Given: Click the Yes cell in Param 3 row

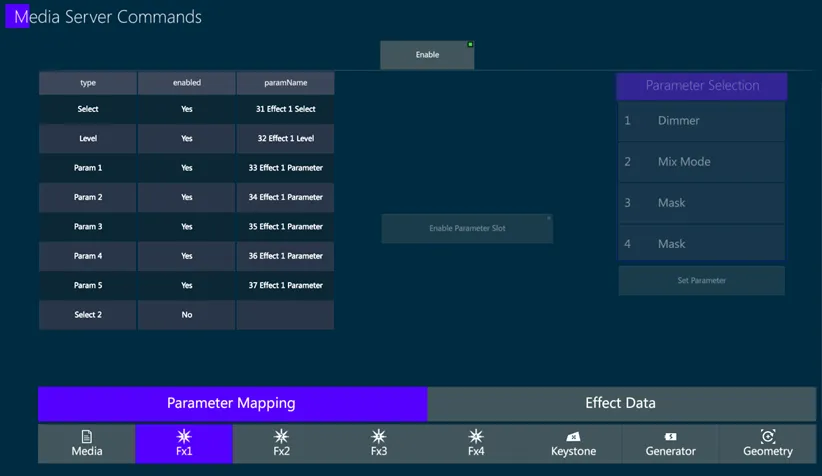Looking at the screenshot, I should point(187,226).
